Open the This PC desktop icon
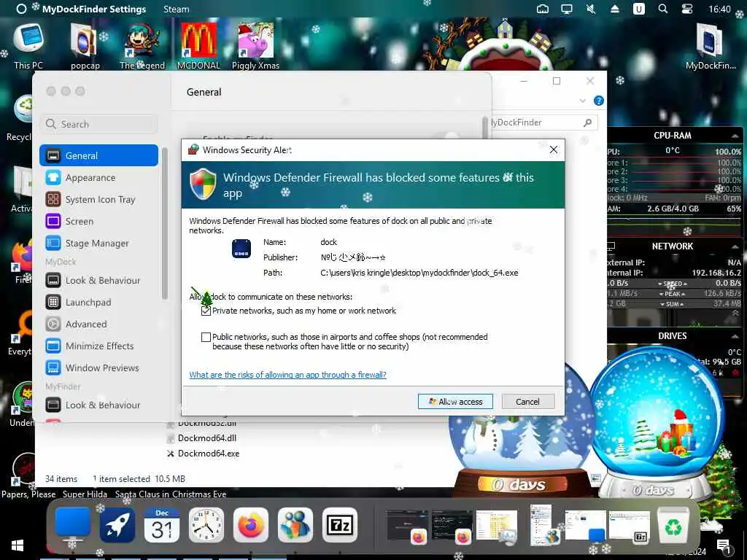 [x=28, y=47]
